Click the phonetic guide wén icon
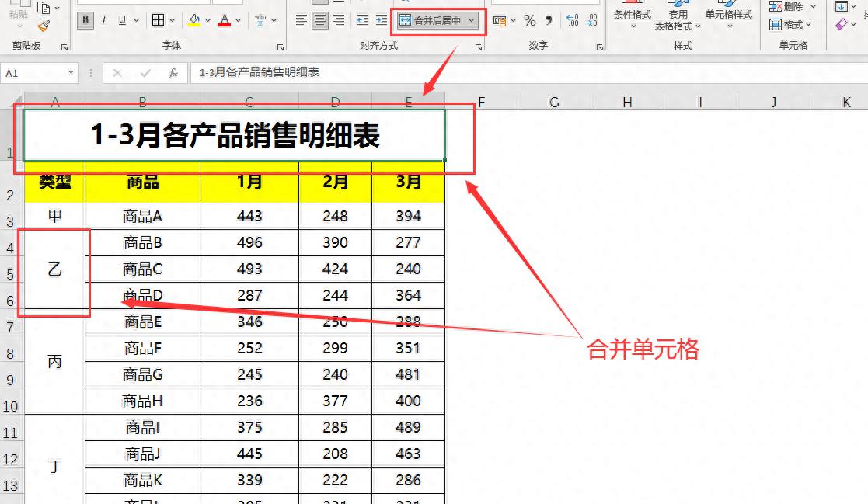Image resolution: width=868 pixels, height=504 pixels. click(260, 20)
